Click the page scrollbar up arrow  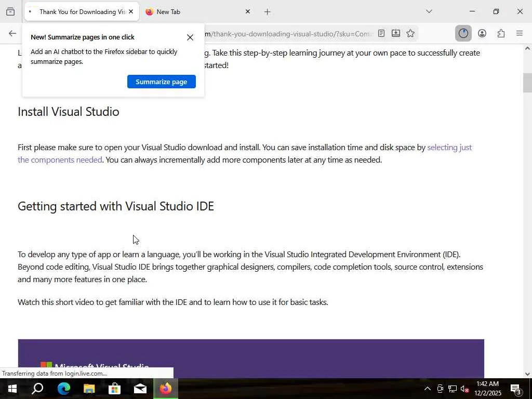527,48
